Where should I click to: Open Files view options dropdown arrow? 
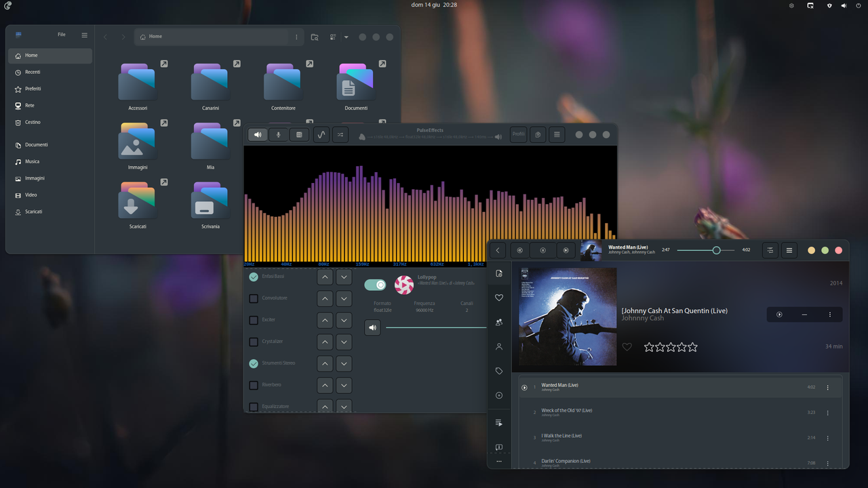tap(346, 37)
